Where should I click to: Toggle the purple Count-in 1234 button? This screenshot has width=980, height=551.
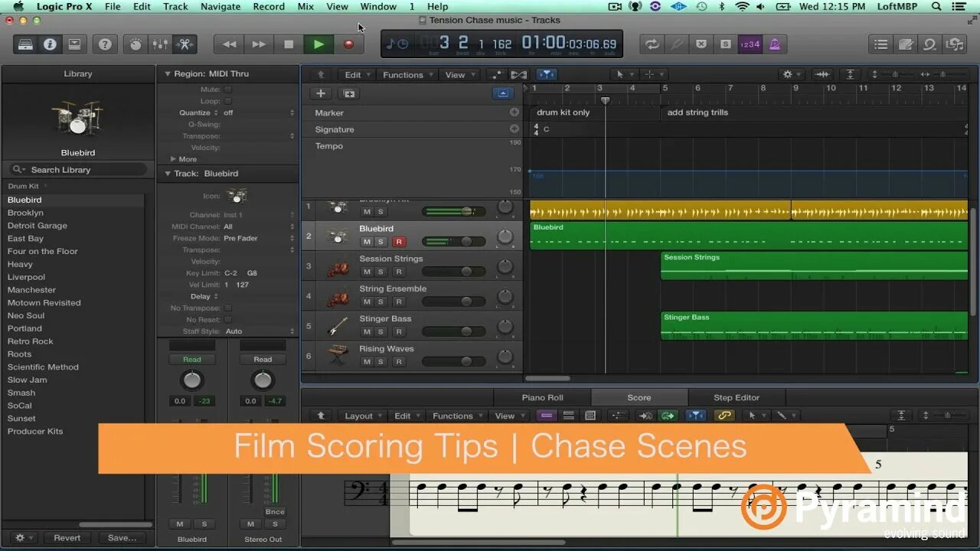click(x=750, y=44)
